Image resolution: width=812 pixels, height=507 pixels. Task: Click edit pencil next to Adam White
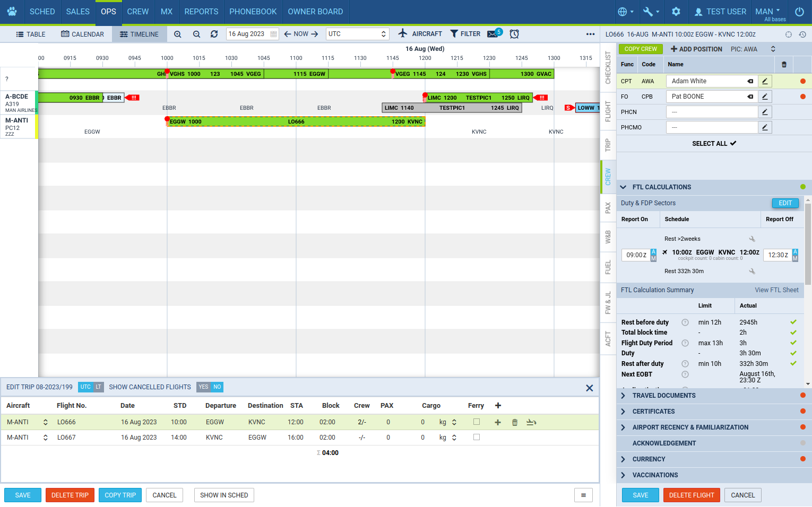pyautogui.click(x=765, y=81)
